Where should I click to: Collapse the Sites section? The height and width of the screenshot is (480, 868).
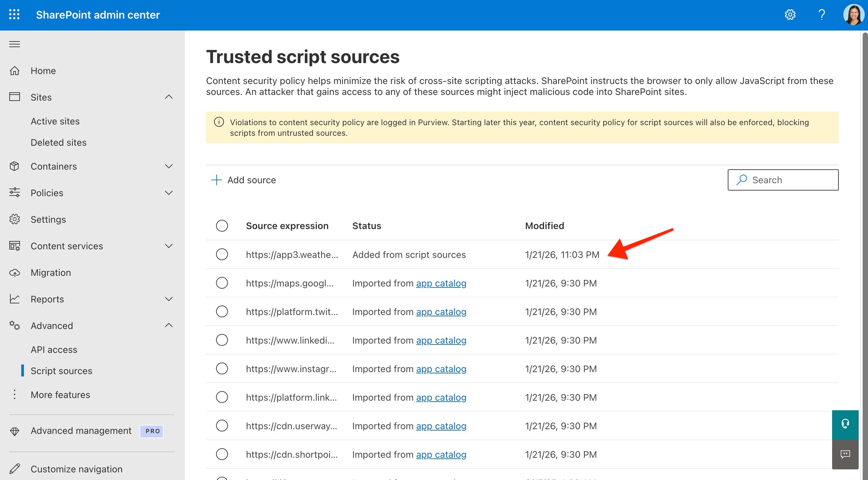pyautogui.click(x=169, y=97)
